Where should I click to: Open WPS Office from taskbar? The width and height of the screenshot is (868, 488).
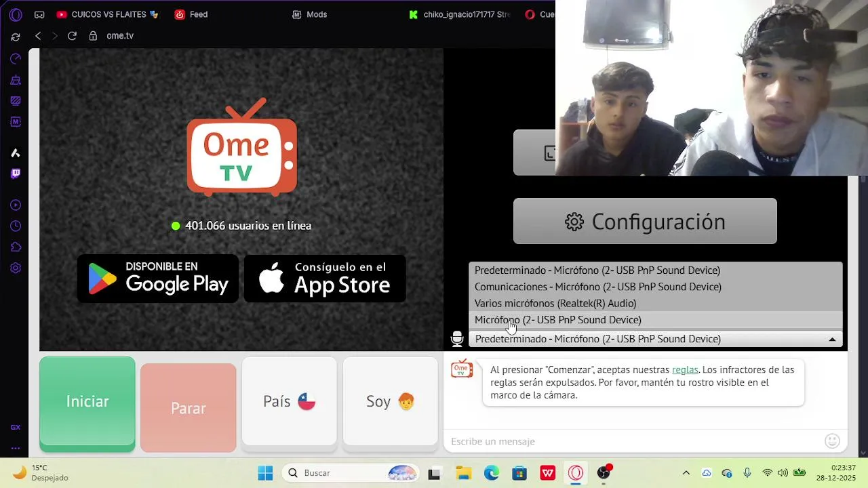pyautogui.click(x=547, y=473)
